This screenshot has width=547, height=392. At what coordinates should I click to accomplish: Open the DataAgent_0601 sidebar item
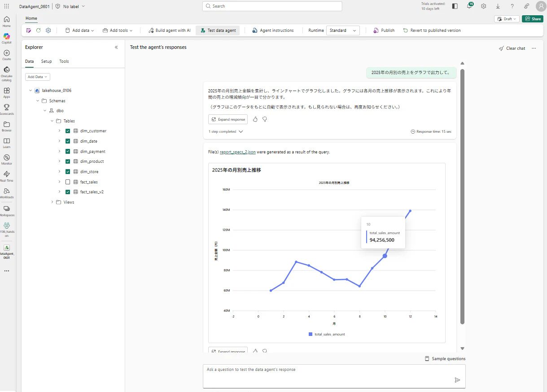click(x=7, y=252)
